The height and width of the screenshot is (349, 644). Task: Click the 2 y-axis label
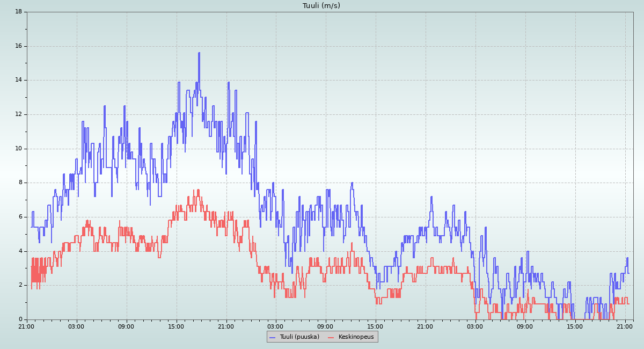[x=20, y=285]
